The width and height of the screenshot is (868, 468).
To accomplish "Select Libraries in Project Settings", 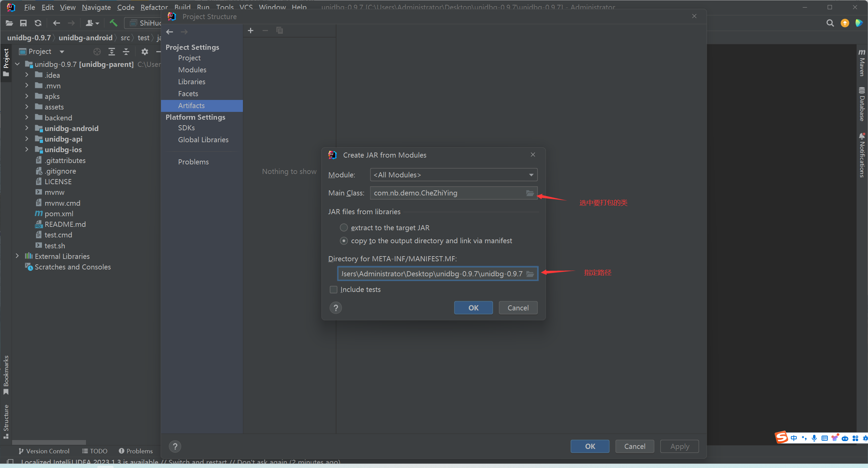I will tap(192, 82).
